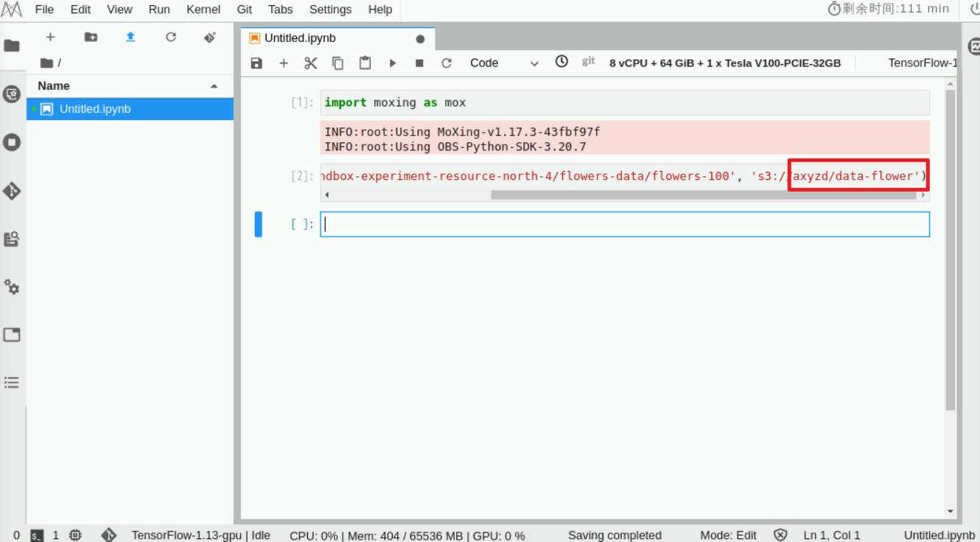This screenshot has height=542, width=980.
Task: Click the notebook scrollbar down arrow
Action: click(950, 511)
